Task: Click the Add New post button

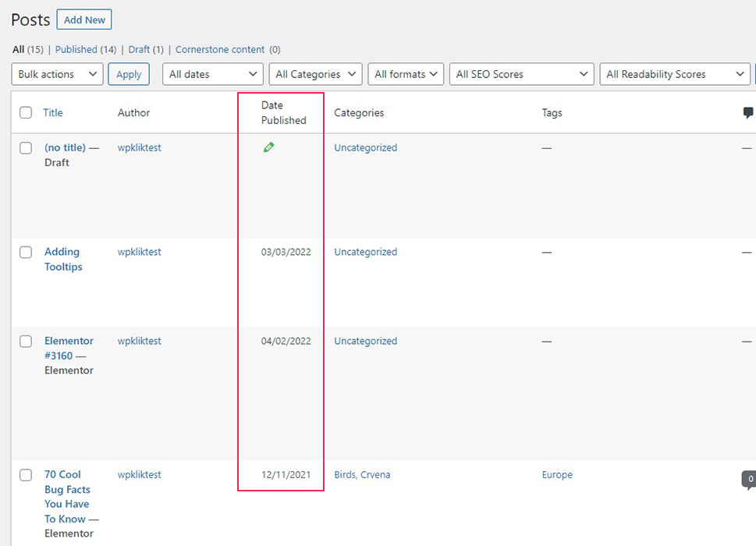Action: point(84,19)
